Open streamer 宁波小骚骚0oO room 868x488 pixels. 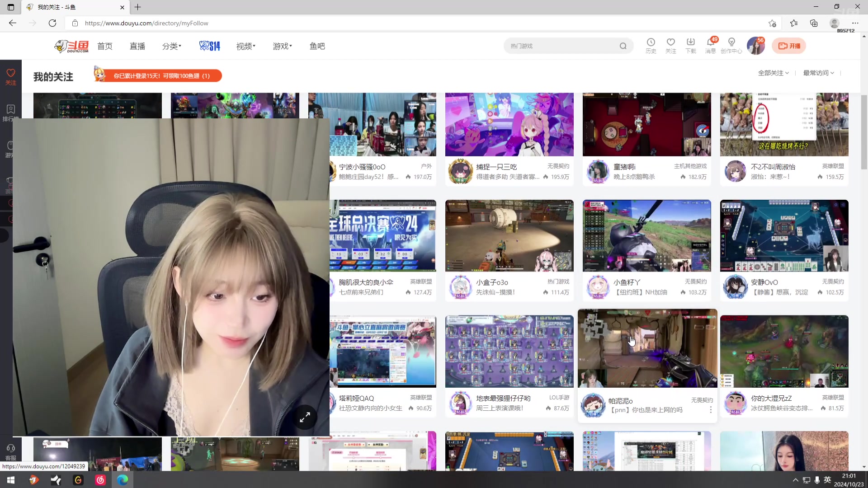362,167
